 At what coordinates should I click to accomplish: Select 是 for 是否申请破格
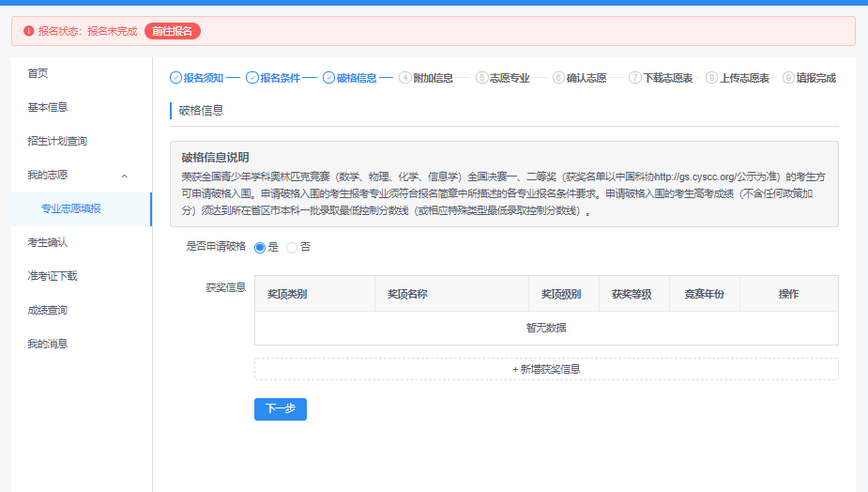[x=260, y=248]
